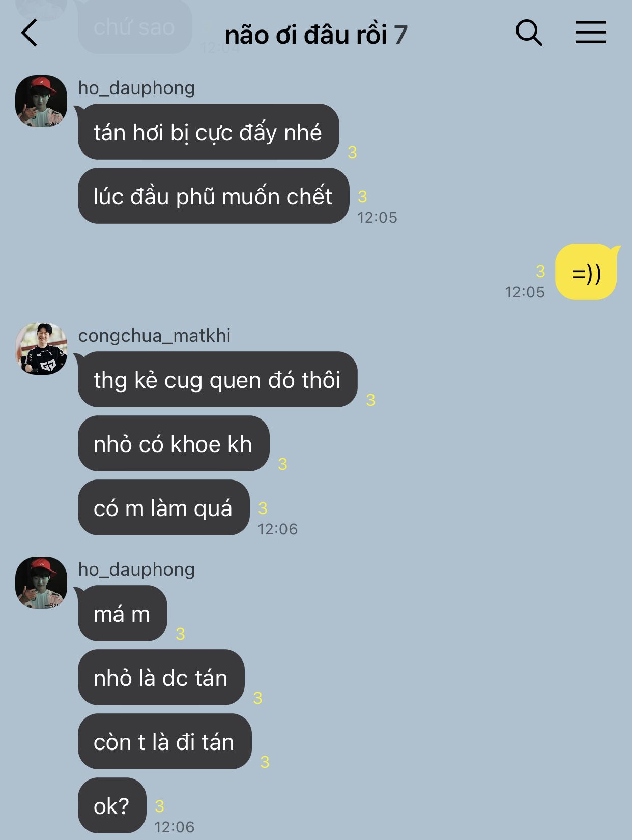Screen dimensions: 632x840
Task: Tap message "lúc đầu phũ muốn chết"
Action: coord(213,196)
